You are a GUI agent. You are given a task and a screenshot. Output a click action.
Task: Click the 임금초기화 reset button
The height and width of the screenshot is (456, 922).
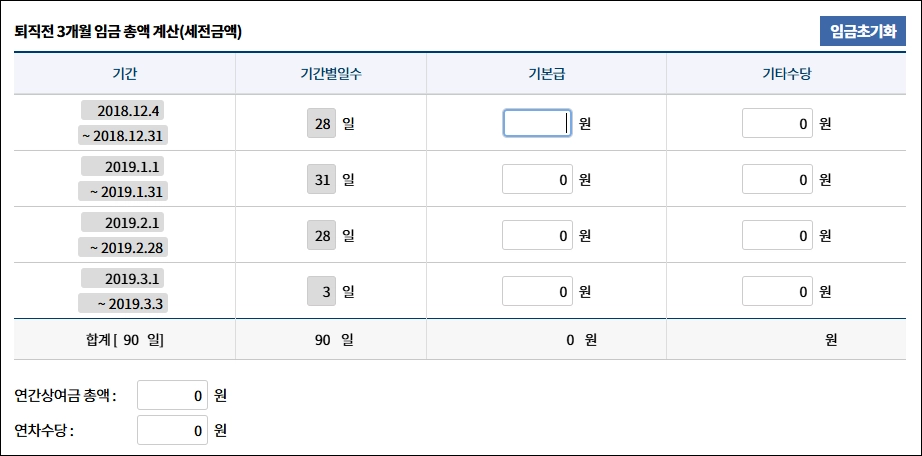coord(862,31)
